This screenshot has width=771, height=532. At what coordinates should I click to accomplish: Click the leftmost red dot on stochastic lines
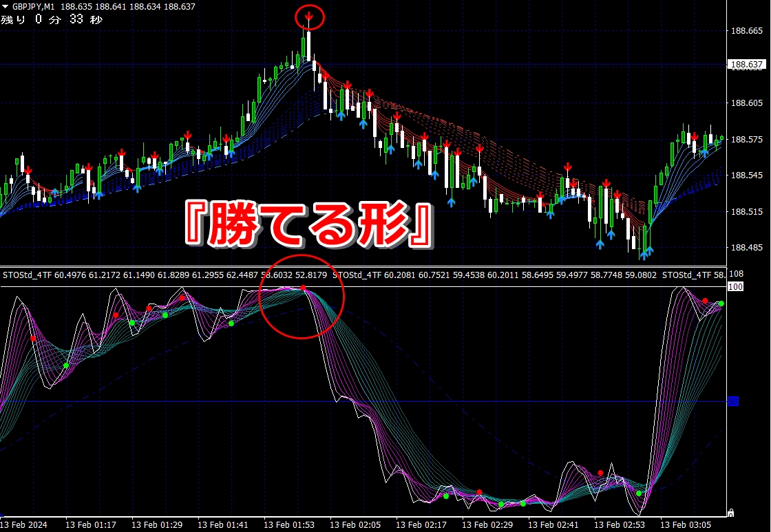click(33, 339)
